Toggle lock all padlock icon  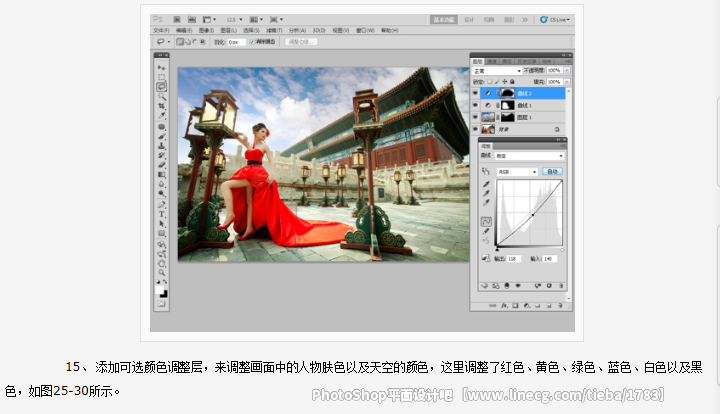(512, 82)
